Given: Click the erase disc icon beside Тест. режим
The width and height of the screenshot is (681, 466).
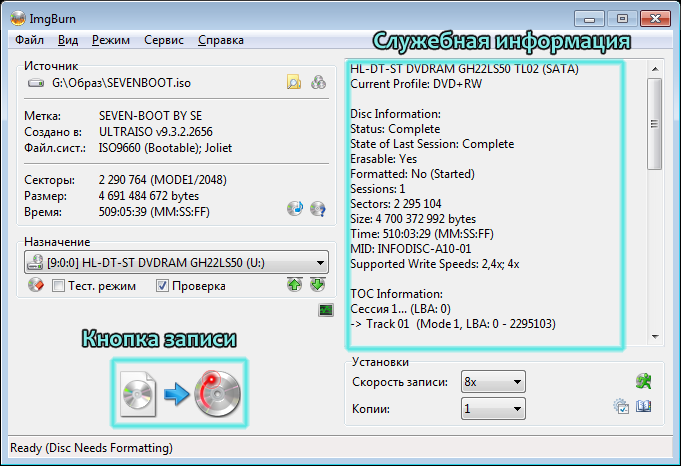Looking at the screenshot, I should click(x=35, y=286).
